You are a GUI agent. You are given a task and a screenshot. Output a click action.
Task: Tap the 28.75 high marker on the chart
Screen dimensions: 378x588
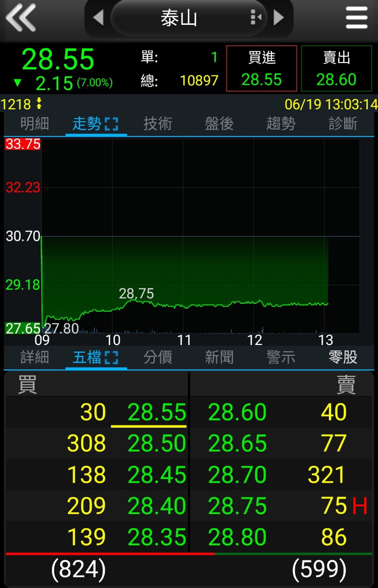click(136, 294)
